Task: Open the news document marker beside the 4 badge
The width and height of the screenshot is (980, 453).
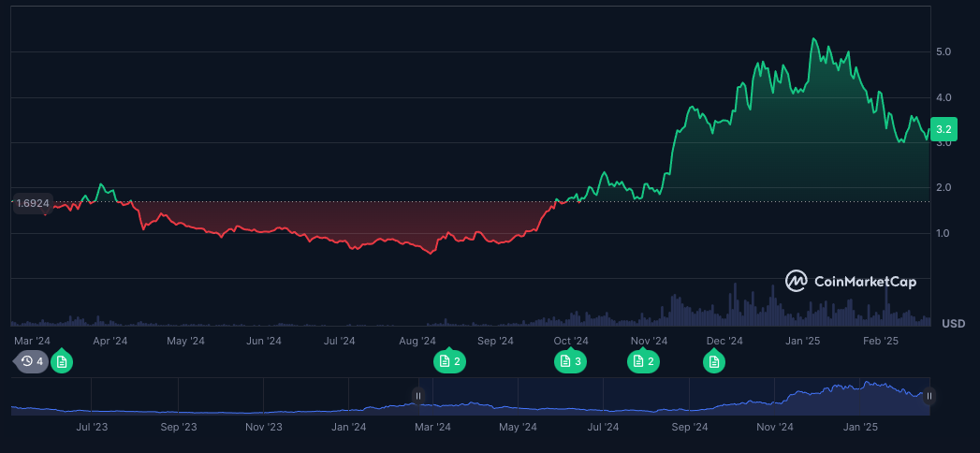Action: pos(61,362)
